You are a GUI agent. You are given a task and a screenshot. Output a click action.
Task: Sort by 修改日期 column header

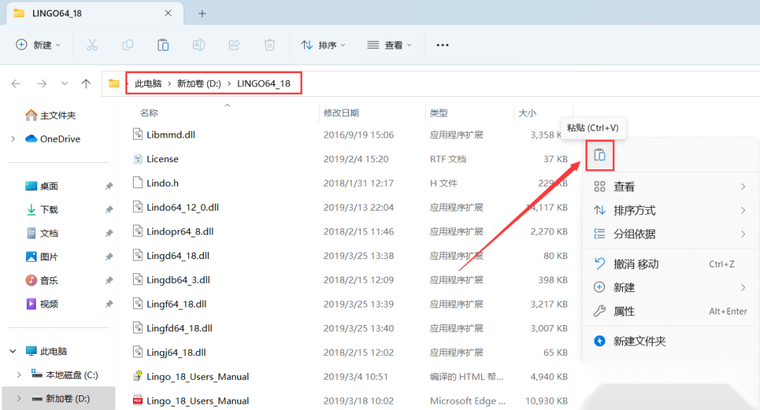(341, 113)
